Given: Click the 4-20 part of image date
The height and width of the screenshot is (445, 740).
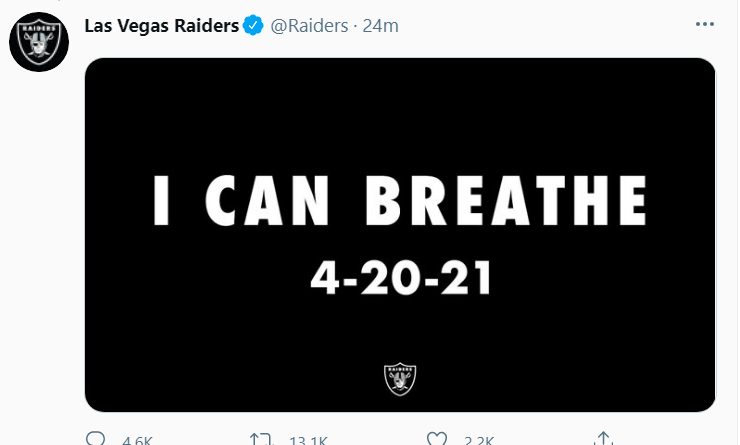Looking at the screenshot, I should (363, 279).
